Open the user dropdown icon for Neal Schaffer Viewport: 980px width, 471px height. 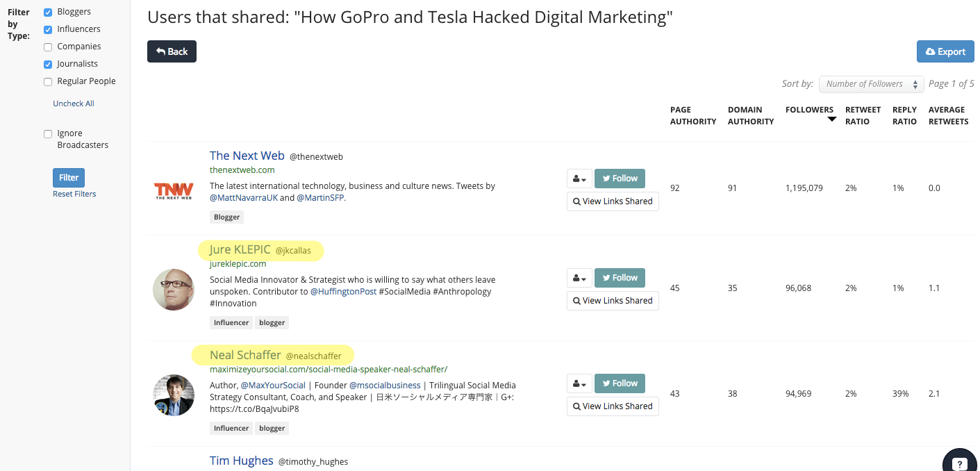pyautogui.click(x=579, y=383)
